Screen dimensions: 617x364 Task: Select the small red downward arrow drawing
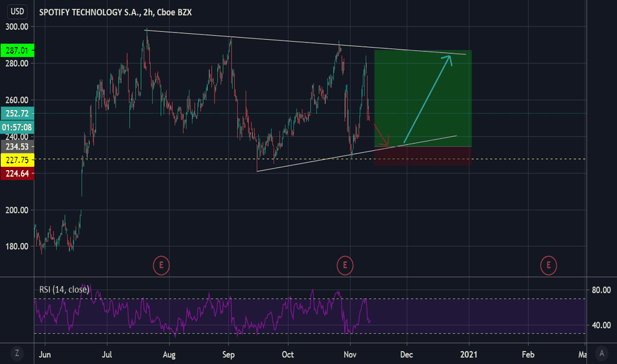[x=381, y=134]
